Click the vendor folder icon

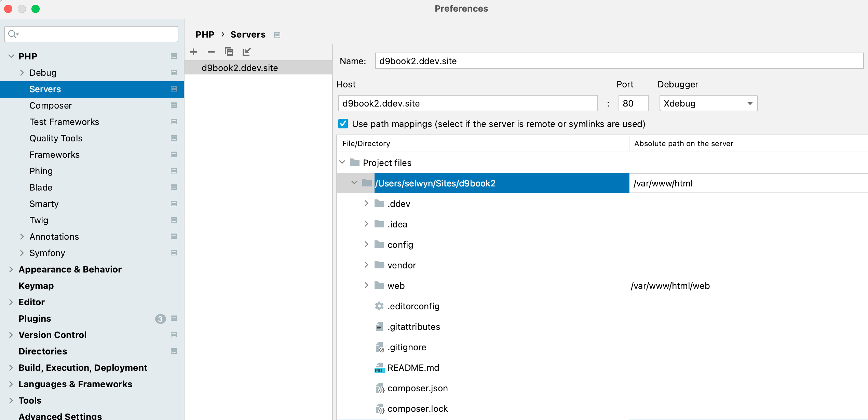point(379,265)
